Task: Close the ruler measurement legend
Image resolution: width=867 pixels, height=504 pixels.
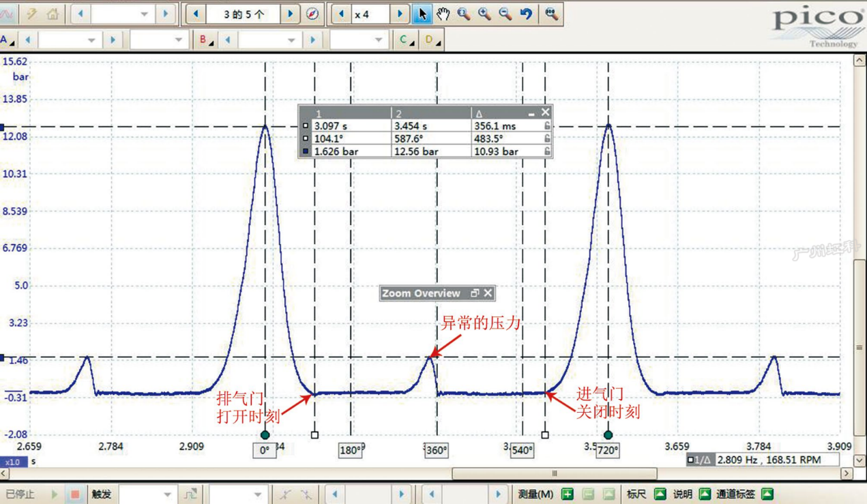Action: pyautogui.click(x=545, y=112)
